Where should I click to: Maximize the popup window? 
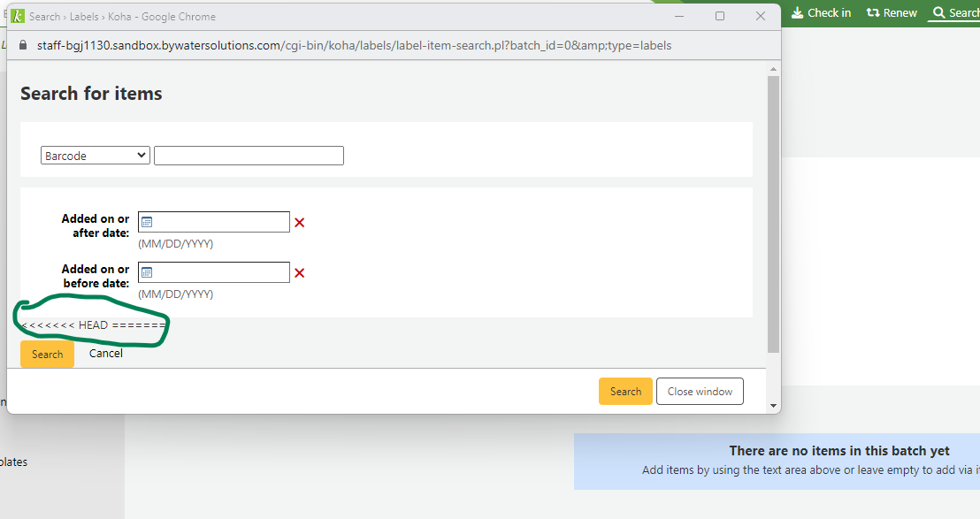click(720, 16)
